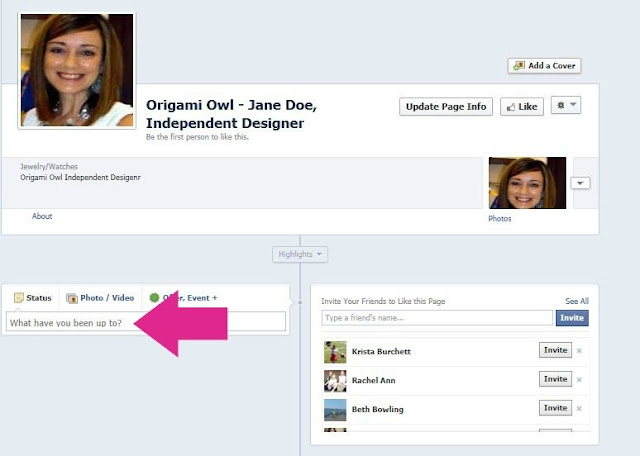Open the gear settings dropdown
This screenshot has width=640, height=456.
tap(566, 105)
